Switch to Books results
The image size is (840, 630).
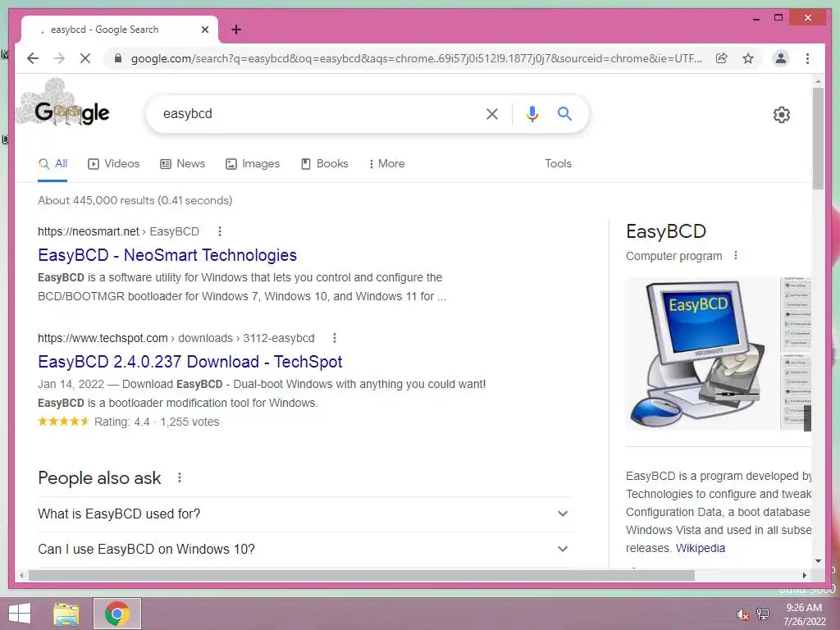coord(325,164)
